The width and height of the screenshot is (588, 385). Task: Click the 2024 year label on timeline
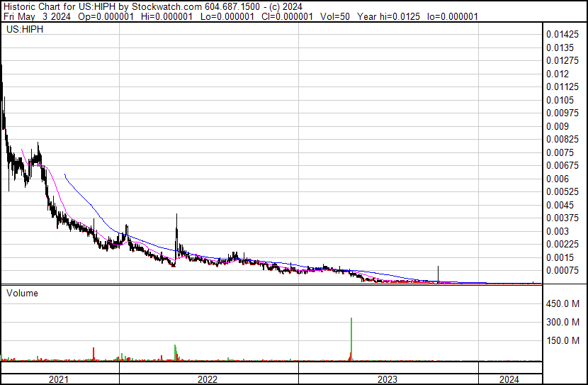click(509, 379)
